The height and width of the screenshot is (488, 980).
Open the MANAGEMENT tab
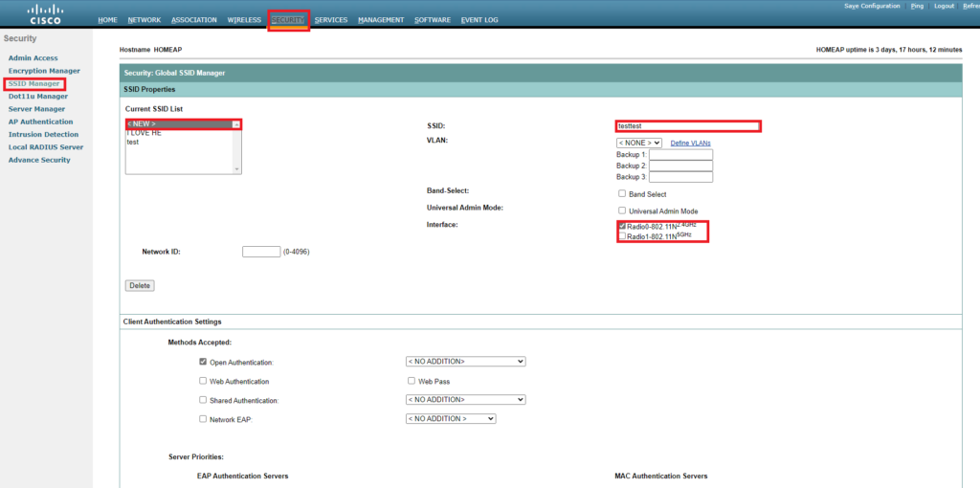[381, 20]
